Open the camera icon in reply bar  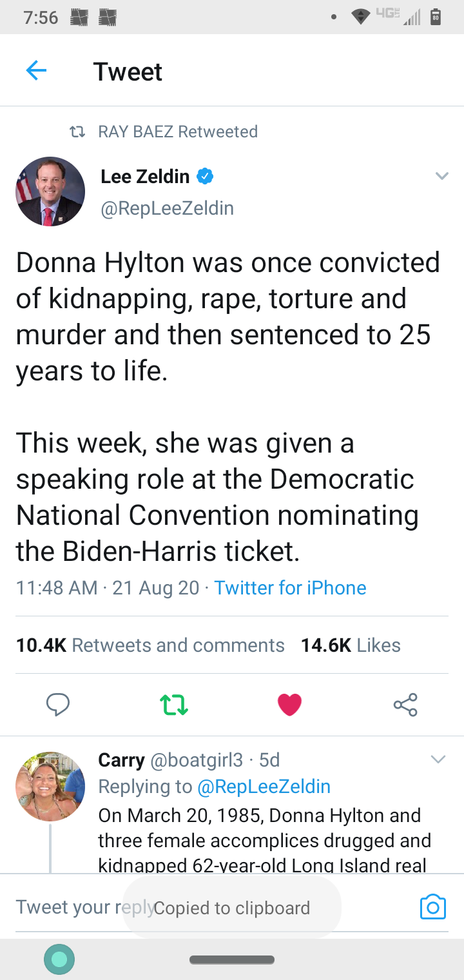coord(432,906)
